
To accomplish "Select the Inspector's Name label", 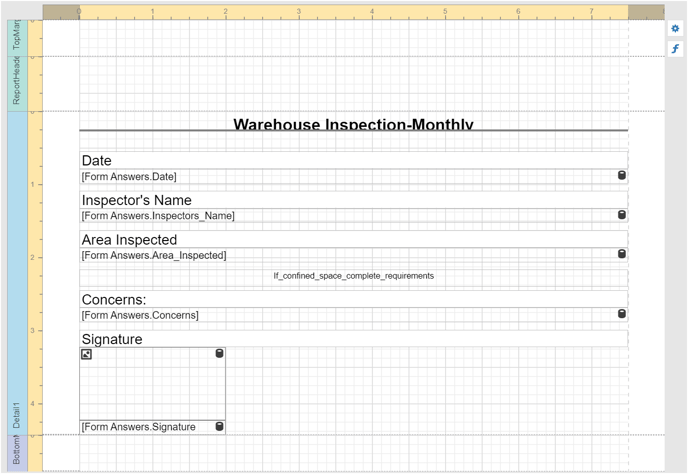I will [x=354, y=200].
